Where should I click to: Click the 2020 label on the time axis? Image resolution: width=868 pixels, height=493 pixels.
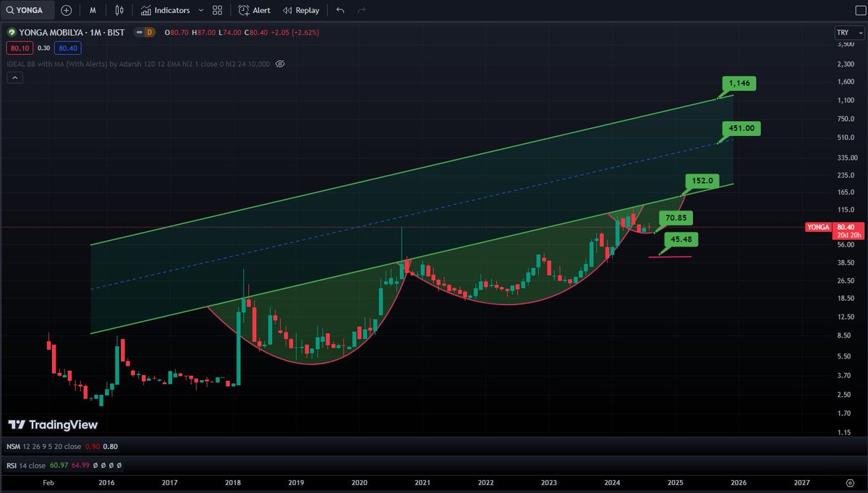click(x=359, y=481)
